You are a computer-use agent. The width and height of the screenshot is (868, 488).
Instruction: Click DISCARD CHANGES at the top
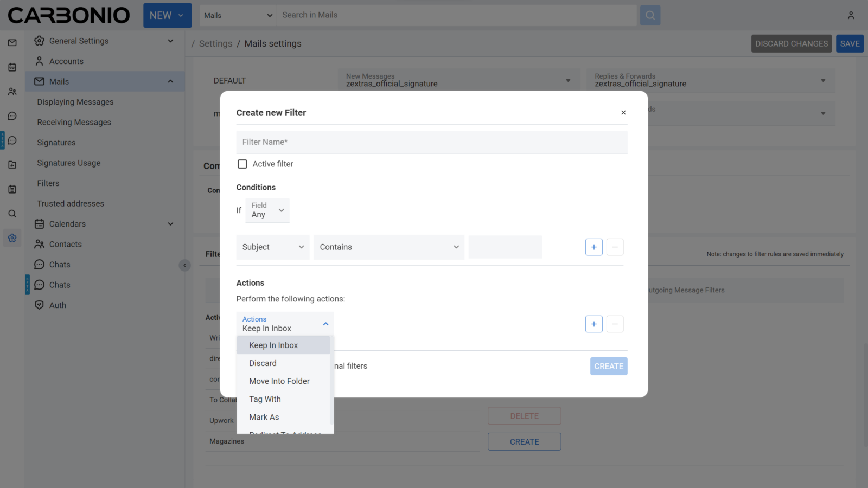click(x=791, y=43)
